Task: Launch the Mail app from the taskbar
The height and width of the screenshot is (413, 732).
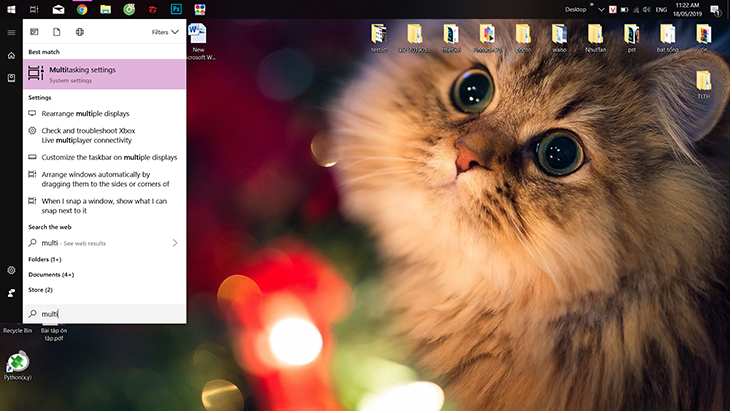Action: click(x=58, y=9)
